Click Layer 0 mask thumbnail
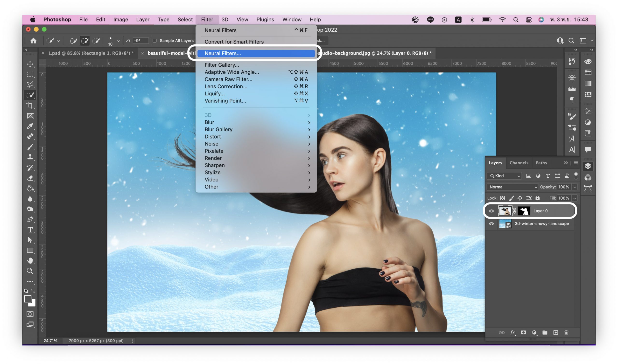This screenshot has height=364, width=618. pos(524,211)
